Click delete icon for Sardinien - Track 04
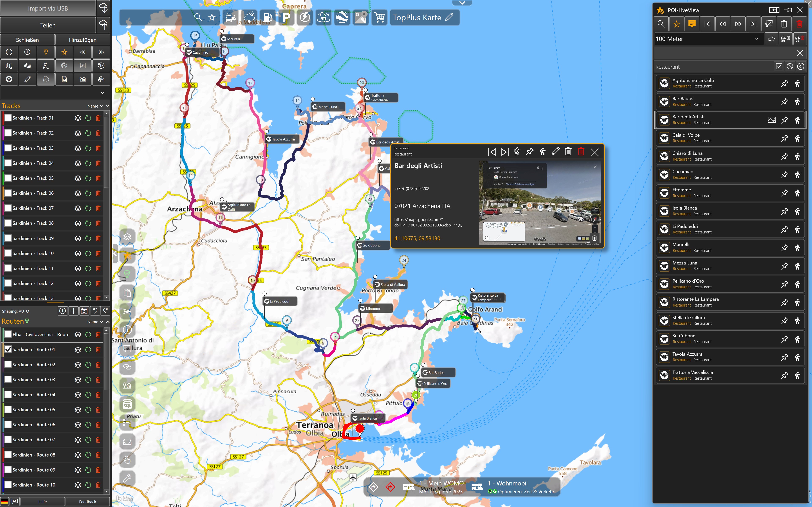 click(x=98, y=163)
